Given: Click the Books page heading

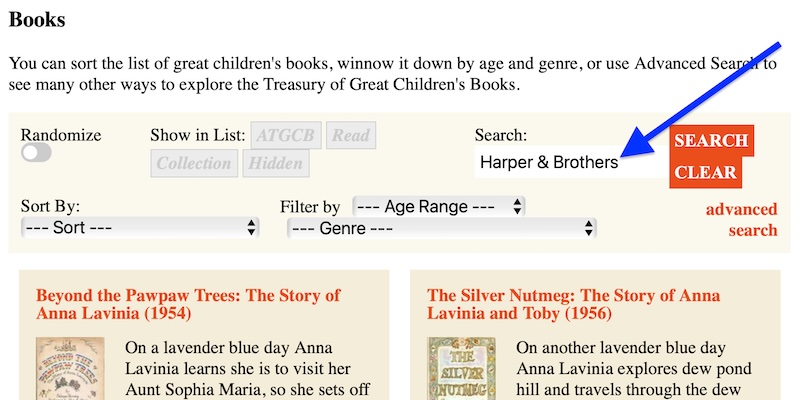Looking at the screenshot, I should tap(36, 18).
